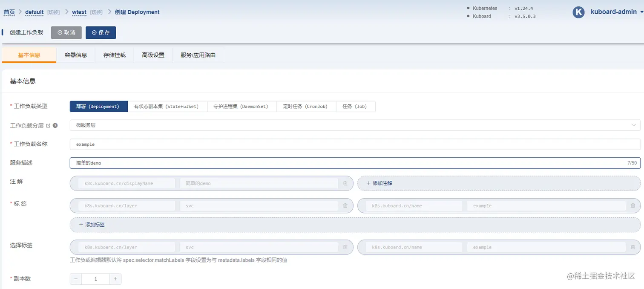
Task: Click 标签 key k8s.kuboard.cn/name field
Action: coord(414,205)
